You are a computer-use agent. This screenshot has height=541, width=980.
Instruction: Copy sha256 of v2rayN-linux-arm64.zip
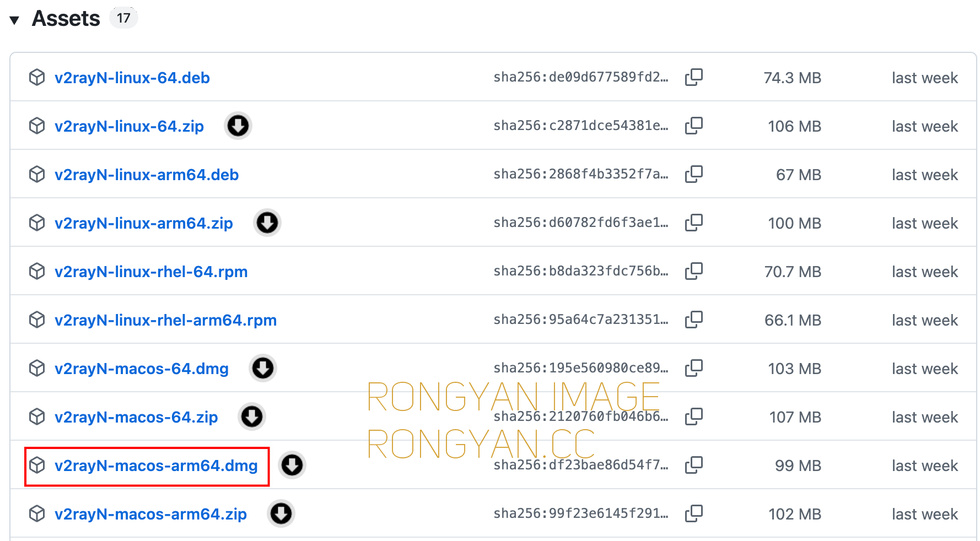tap(694, 223)
